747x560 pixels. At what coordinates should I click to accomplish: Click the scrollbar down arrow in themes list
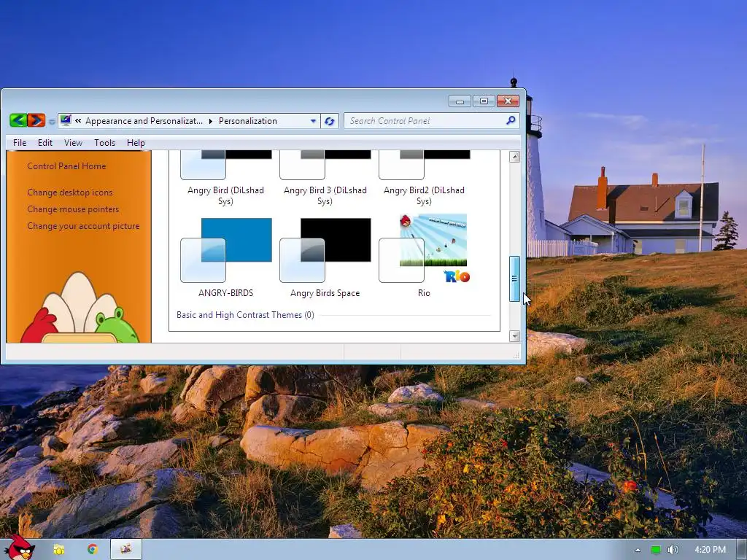tap(514, 335)
